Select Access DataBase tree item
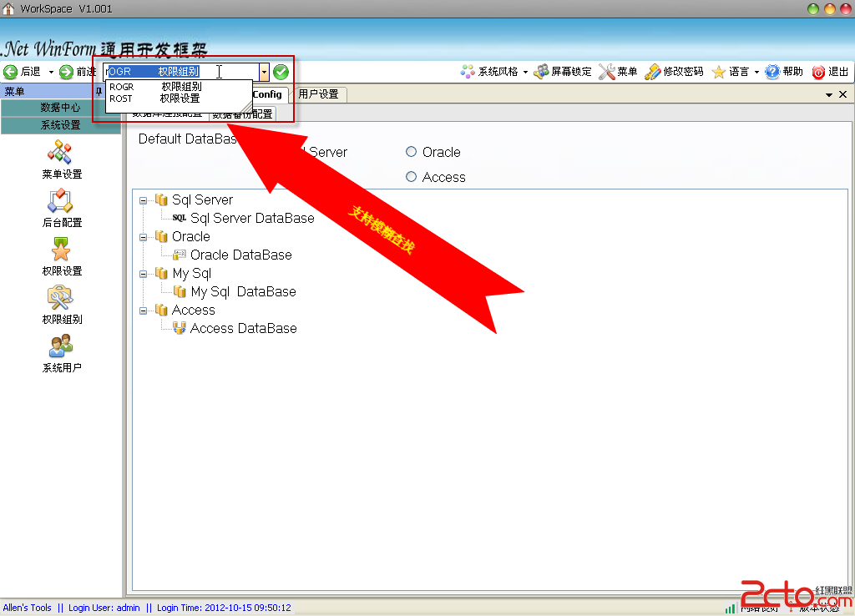This screenshot has width=855, height=616. click(x=243, y=328)
